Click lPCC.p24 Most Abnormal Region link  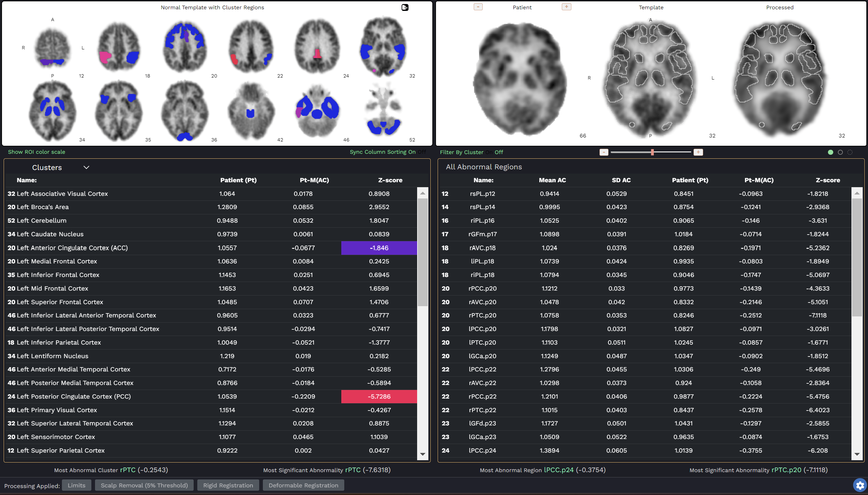[558, 470]
